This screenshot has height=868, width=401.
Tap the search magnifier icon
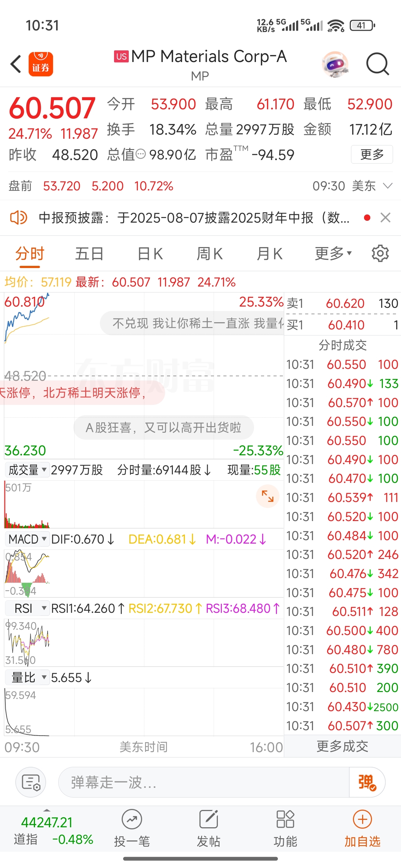(x=378, y=64)
